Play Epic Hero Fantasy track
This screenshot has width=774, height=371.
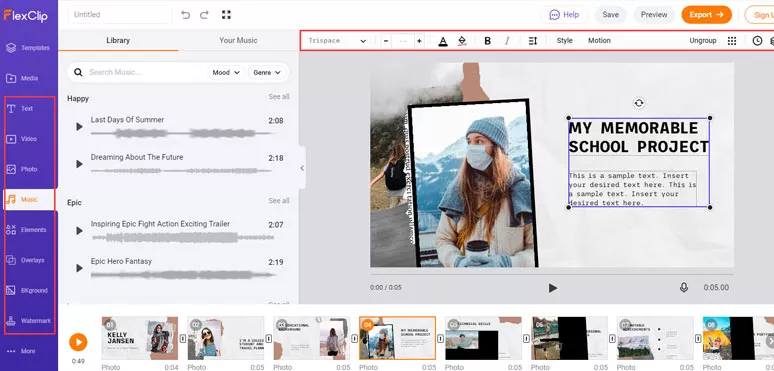coord(79,268)
